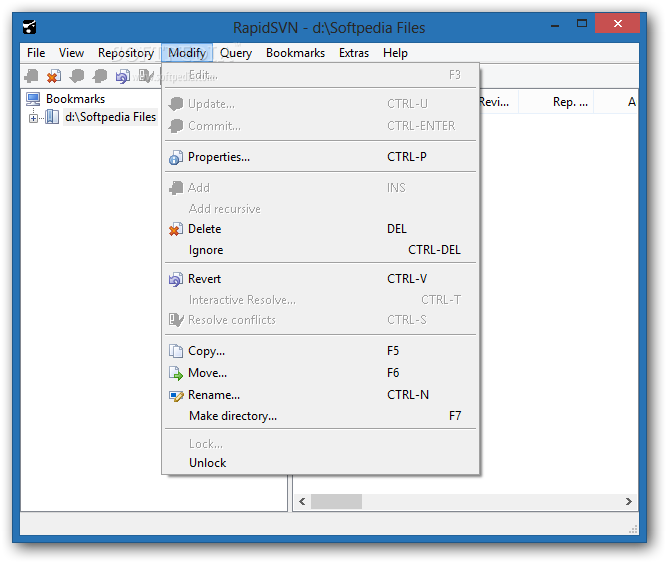Click the Move icon in Modify menu
The image size is (667, 563).
coord(176,373)
